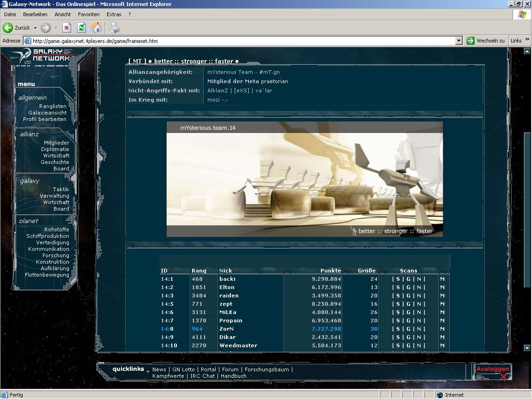The height and width of the screenshot is (399, 532).
Task: Click the Forward navigation arrow
Action: click(46, 28)
